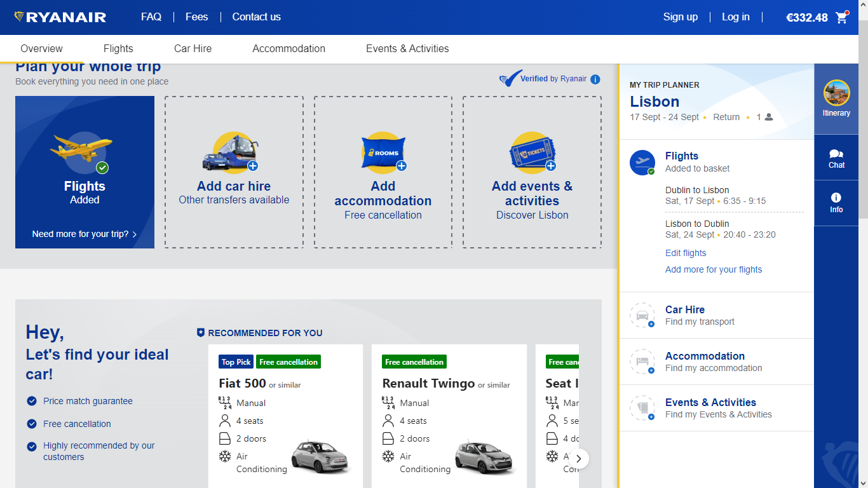868x488 pixels.
Task: Open the shopping basket cart icon
Action: pyautogui.click(x=843, y=17)
